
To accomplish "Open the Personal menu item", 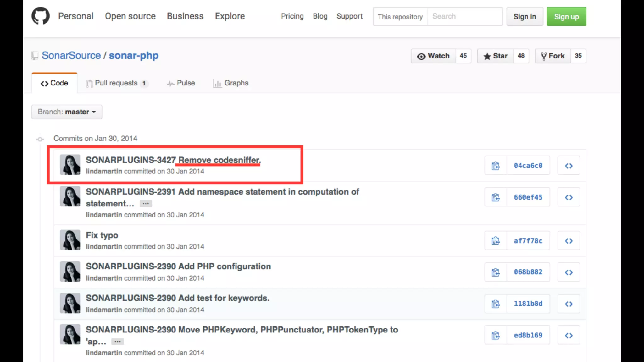I will (x=76, y=16).
